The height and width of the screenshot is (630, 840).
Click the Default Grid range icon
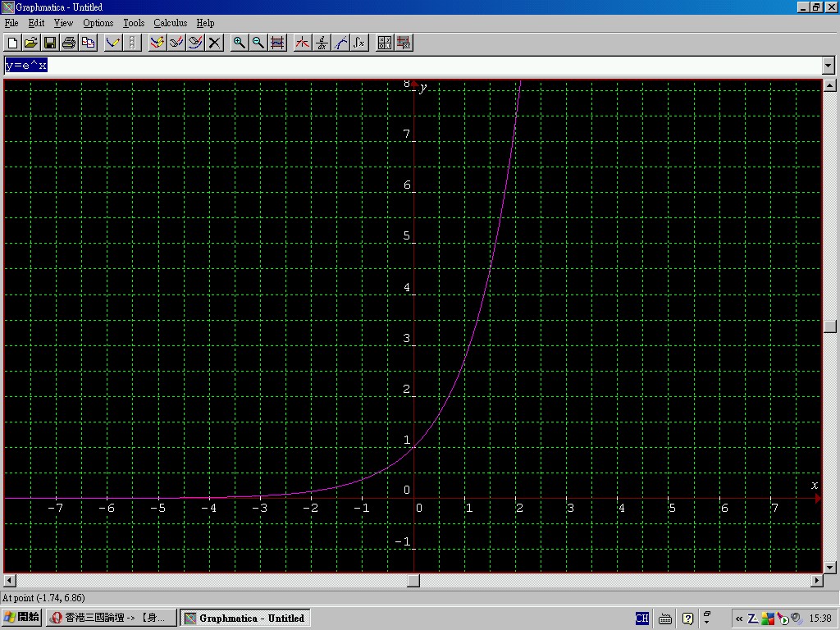(277, 43)
